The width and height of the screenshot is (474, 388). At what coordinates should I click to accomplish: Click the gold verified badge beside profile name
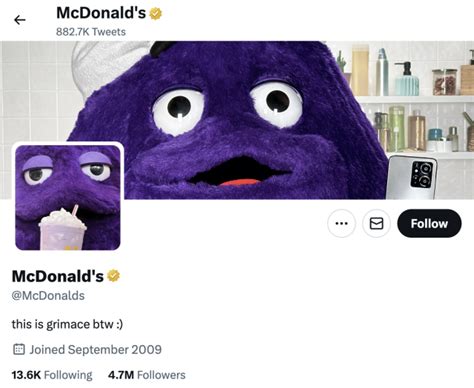click(x=113, y=276)
